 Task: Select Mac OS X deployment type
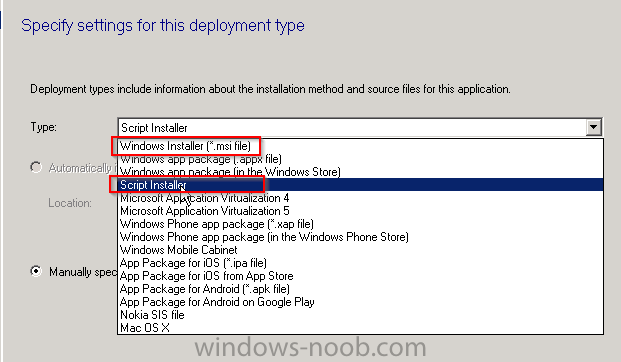[x=361, y=328]
